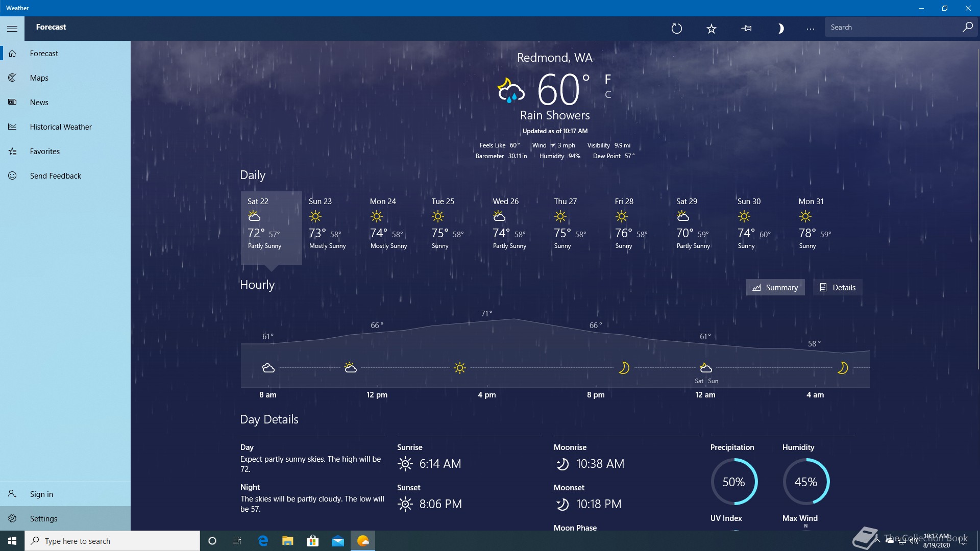Screen dimensions: 980x551
Task: Click the Maps radar icon
Action: [x=12, y=78]
